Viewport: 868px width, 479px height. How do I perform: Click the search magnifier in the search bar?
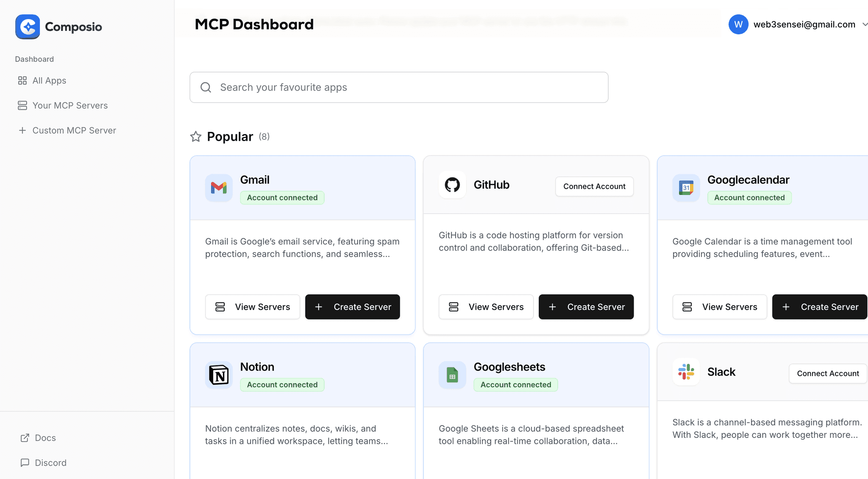[206, 87]
